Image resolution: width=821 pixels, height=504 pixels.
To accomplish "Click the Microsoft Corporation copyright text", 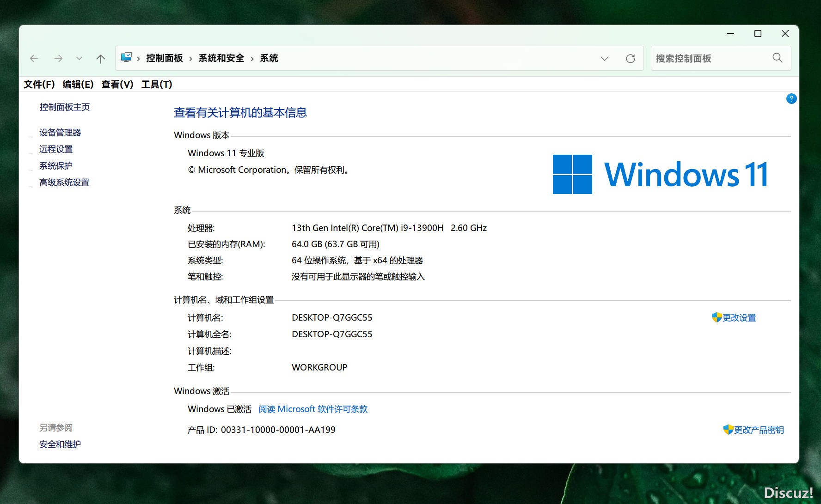I will [268, 170].
